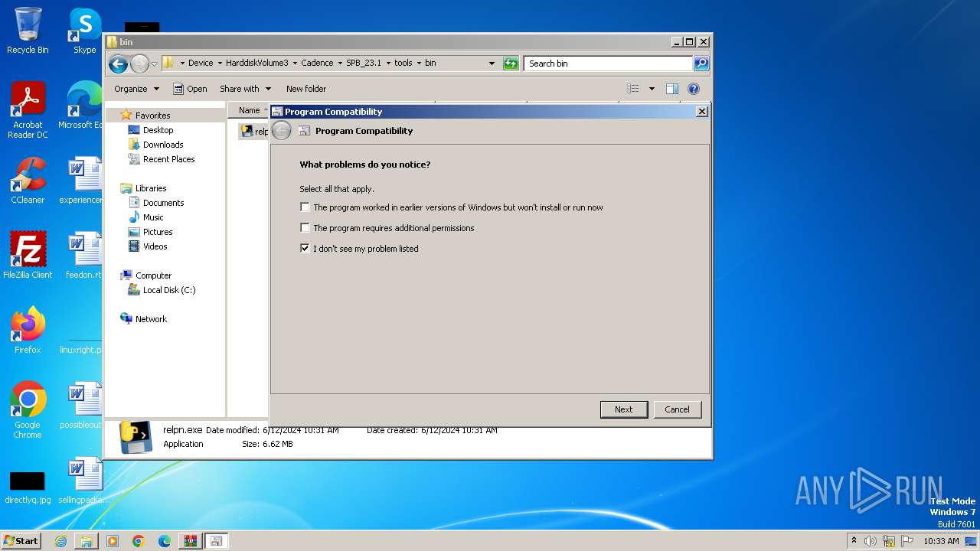The height and width of the screenshot is (551, 980).
Task: Open Downloads in navigation pane
Action: [x=163, y=145]
